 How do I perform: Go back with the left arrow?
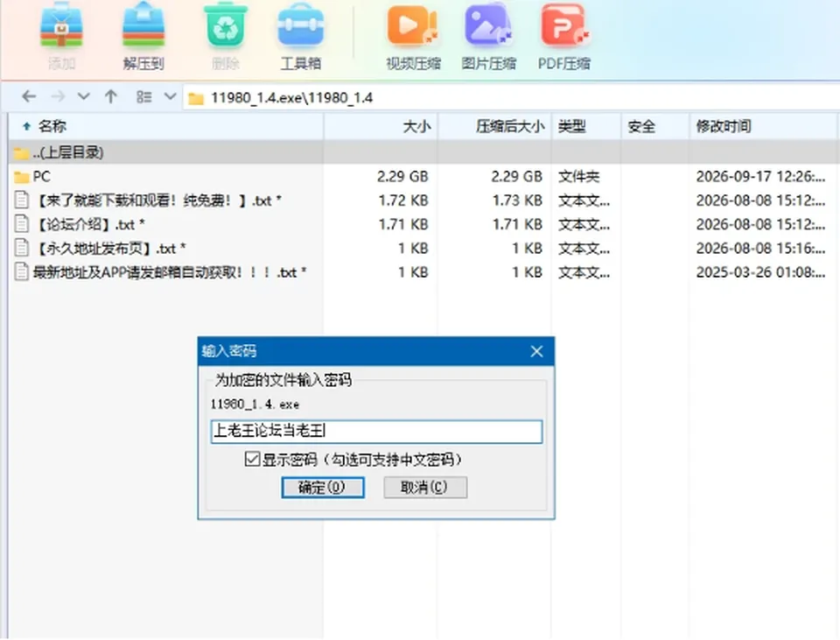(x=29, y=96)
